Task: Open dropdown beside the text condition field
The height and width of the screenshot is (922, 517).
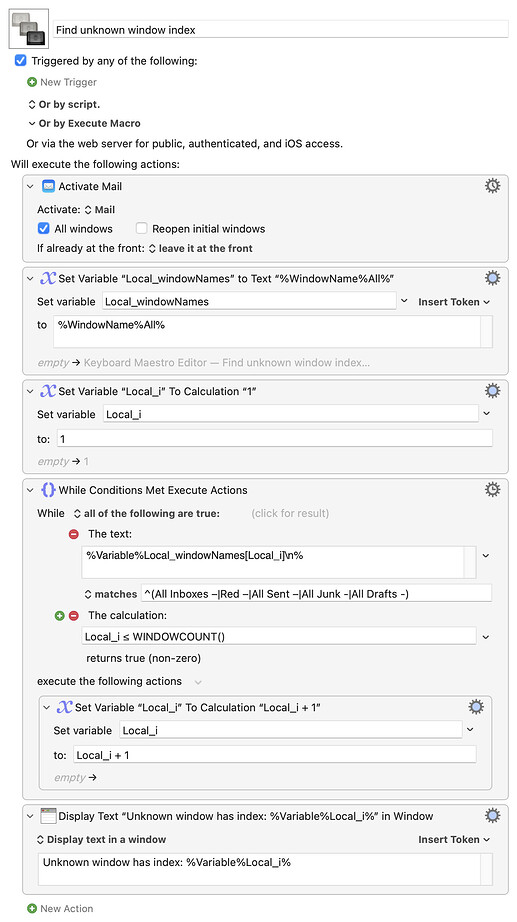Action: click(x=486, y=555)
